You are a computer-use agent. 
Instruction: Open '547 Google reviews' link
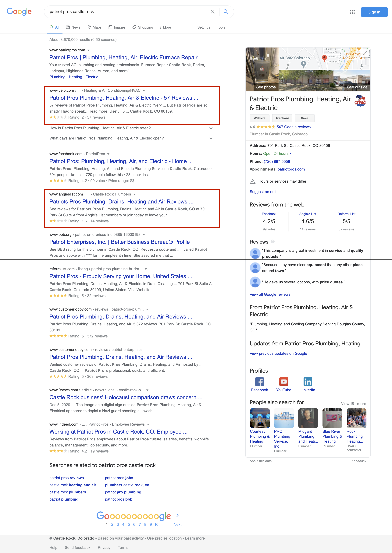[293, 127]
